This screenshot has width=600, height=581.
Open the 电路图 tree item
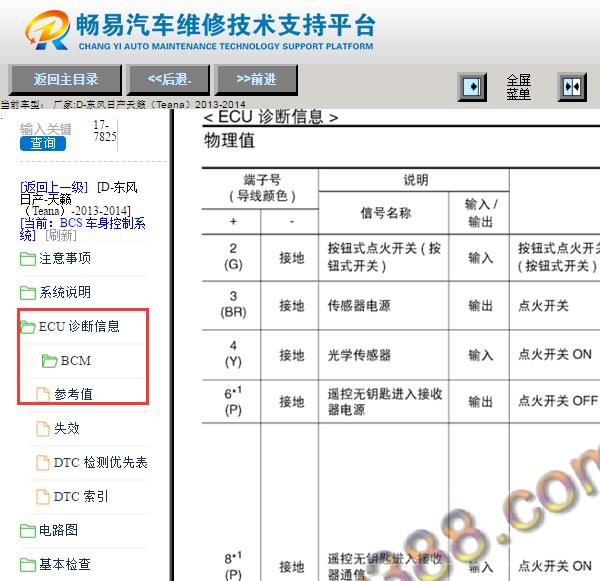coord(59,530)
